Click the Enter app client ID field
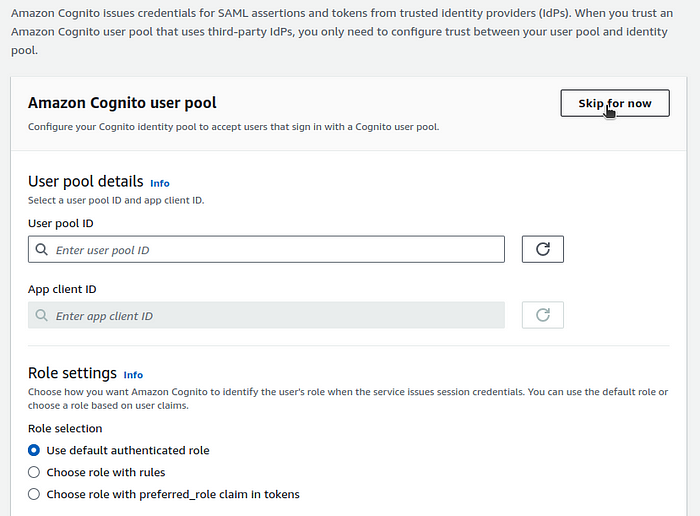The image size is (700, 516). (267, 316)
